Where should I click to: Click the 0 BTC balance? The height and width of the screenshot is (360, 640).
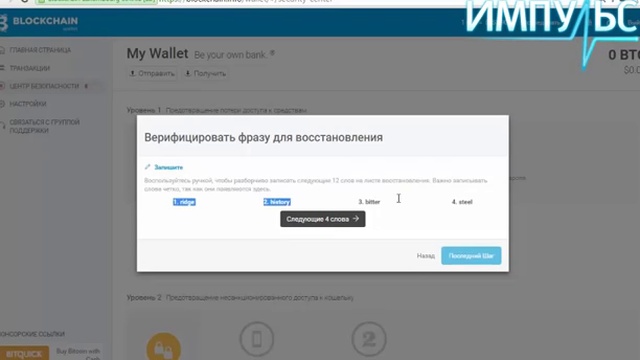point(624,55)
